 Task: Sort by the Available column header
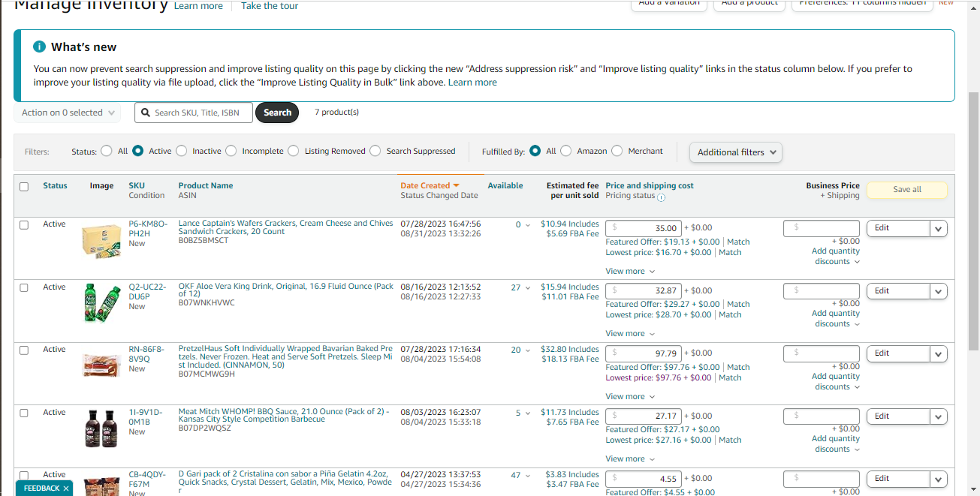coord(505,185)
